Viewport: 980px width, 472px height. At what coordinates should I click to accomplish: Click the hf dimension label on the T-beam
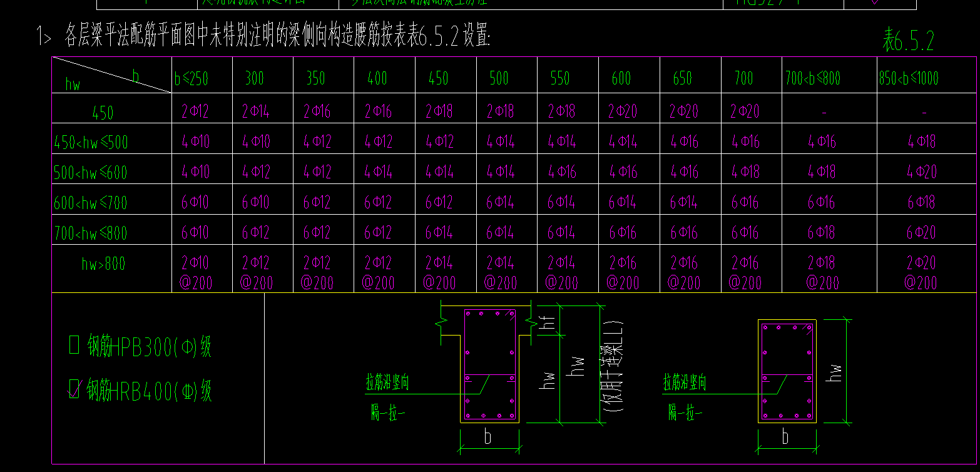[547, 323]
